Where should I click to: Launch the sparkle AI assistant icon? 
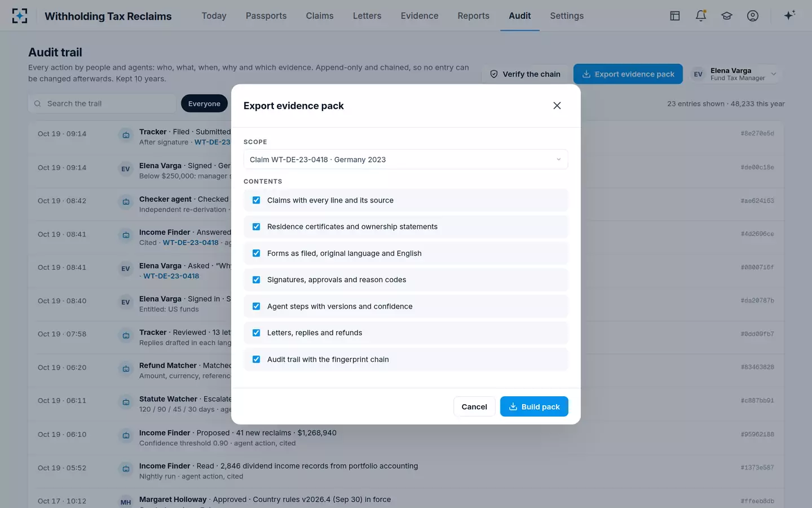pos(789,15)
